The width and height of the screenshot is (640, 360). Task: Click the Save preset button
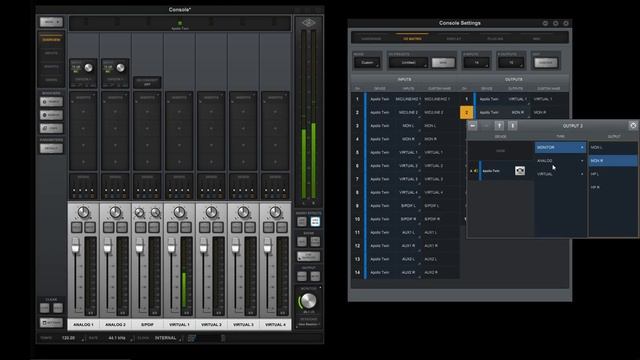(x=443, y=63)
